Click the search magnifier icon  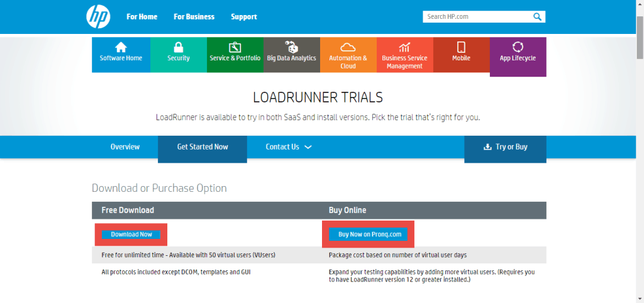click(537, 16)
